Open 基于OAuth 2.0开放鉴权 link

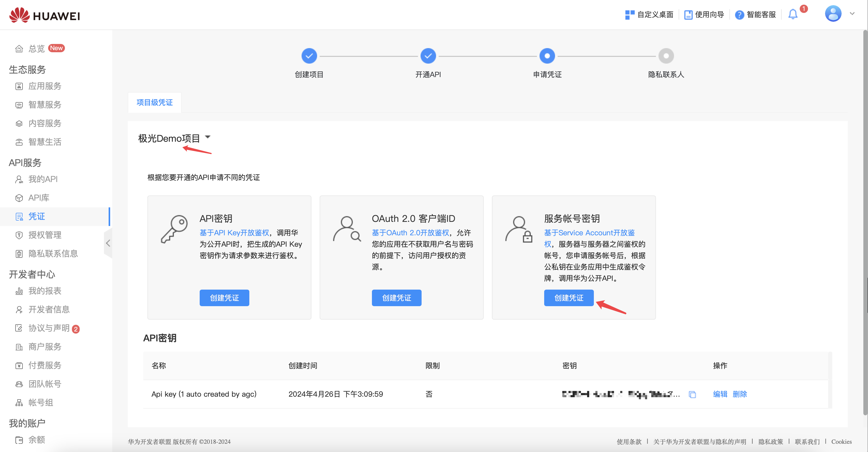(410, 233)
